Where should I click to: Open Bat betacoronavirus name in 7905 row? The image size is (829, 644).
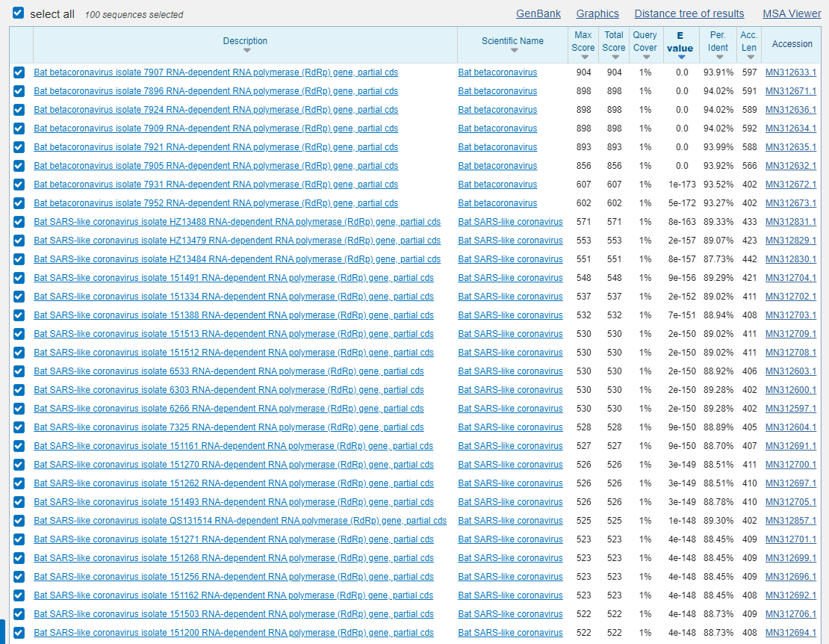point(497,166)
